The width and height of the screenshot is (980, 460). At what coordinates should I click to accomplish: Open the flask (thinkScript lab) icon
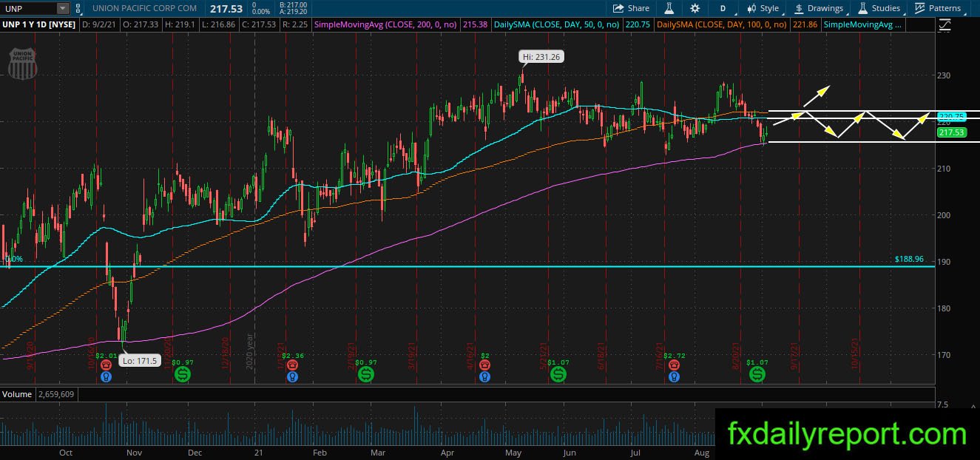point(669,8)
